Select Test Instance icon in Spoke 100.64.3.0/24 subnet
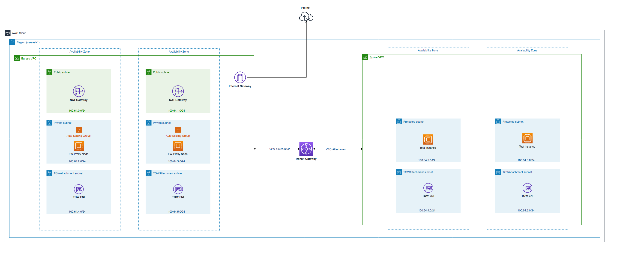 [x=527, y=138]
